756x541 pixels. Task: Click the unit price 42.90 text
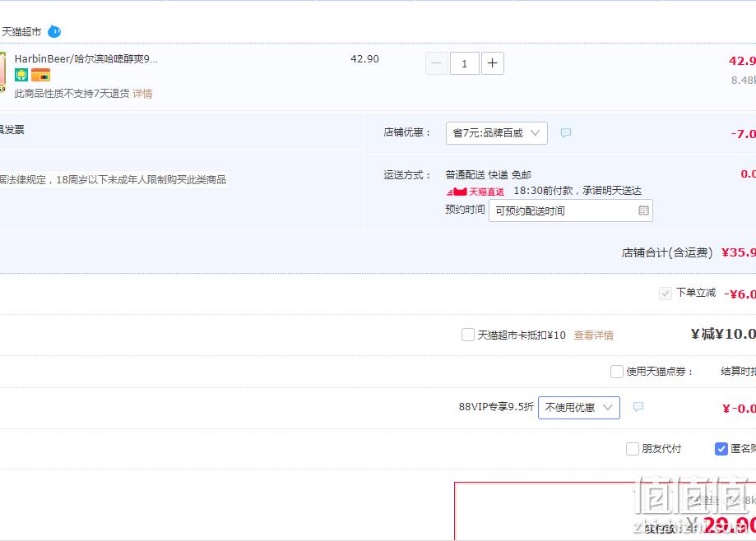point(364,58)
